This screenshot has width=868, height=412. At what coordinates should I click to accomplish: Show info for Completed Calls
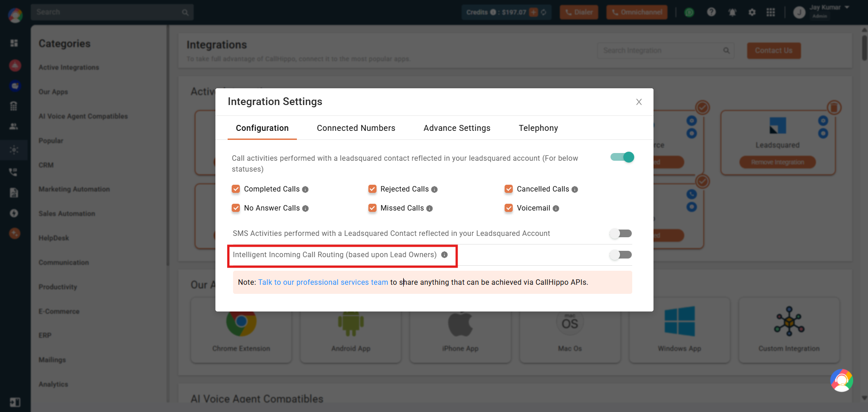(x=305, y=190)
